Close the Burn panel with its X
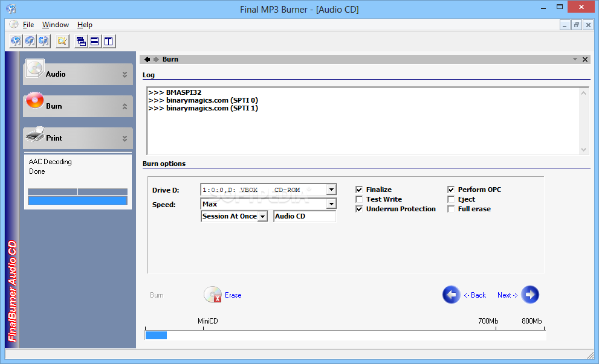The width and height of the screenshot is (599, 364). coord(585,59)
